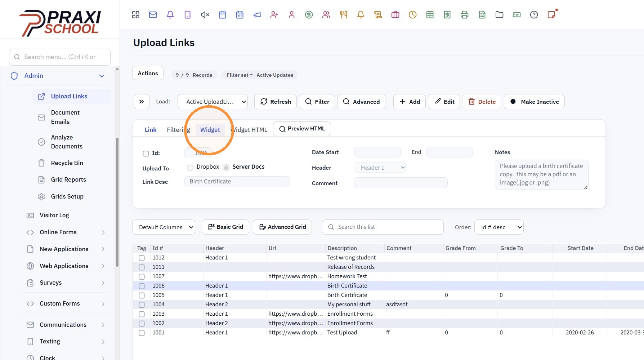This screenshot has height=360, width=644.
Task: Switch to the Link tab
Action: [151, 130]
